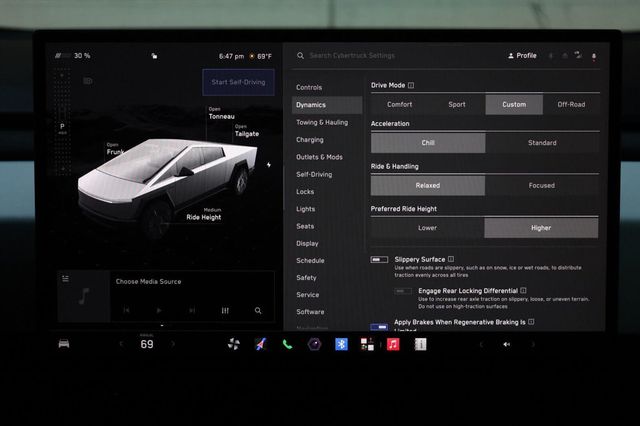The height and width of the screenshot is (426, 640).
Task: Tap the unlocked padlock status icon
Action: pos(154,56)
